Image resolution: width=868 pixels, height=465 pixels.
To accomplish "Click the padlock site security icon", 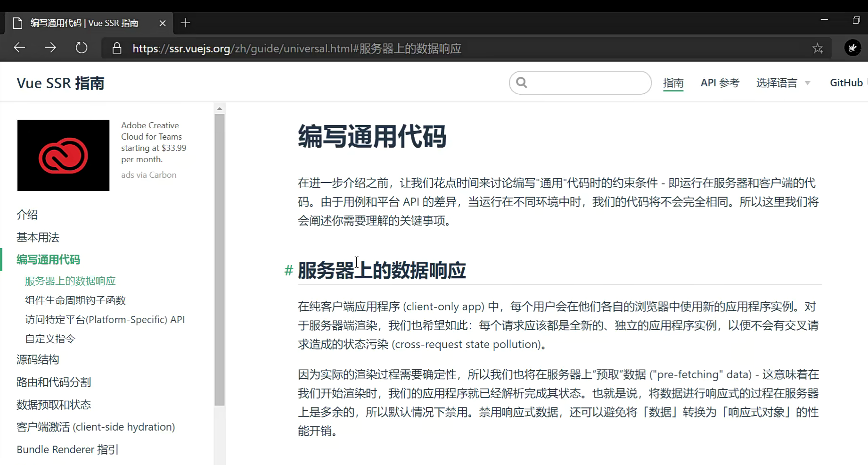I will pyautogui.click(x=117, y=48).
